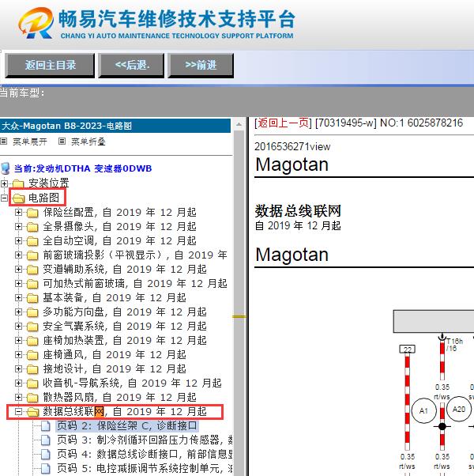The image size is (474, 476).
Task: Click the 当前:发动机DTHA 变速器0DWB text
Action: coord(83,168)
